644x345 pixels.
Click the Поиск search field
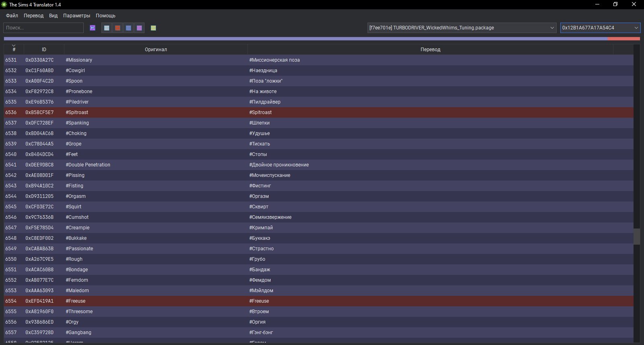tap(43, 28)
